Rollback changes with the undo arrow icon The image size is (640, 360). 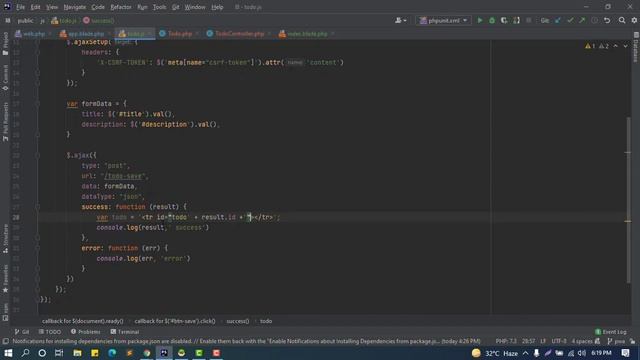click(607, 20)
